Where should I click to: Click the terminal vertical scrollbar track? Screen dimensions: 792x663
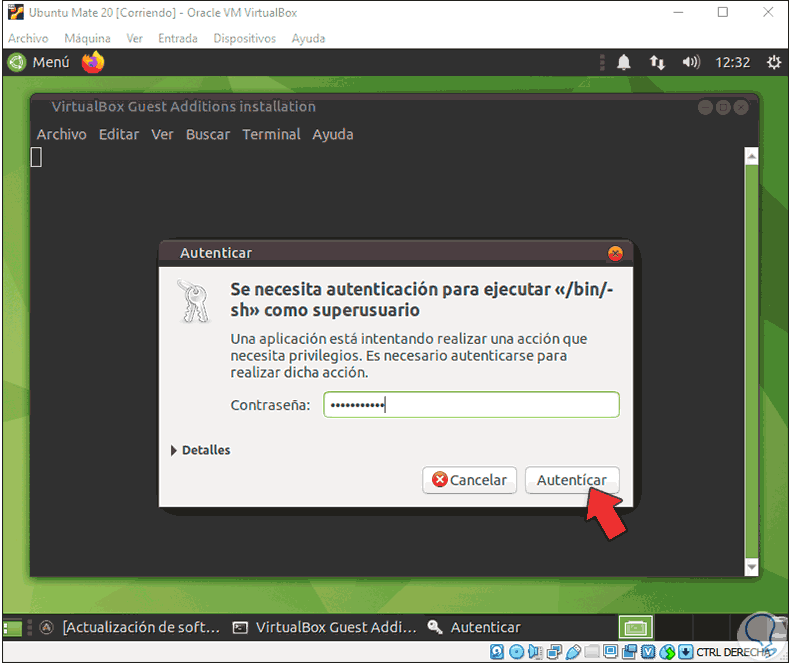point(752,362)
